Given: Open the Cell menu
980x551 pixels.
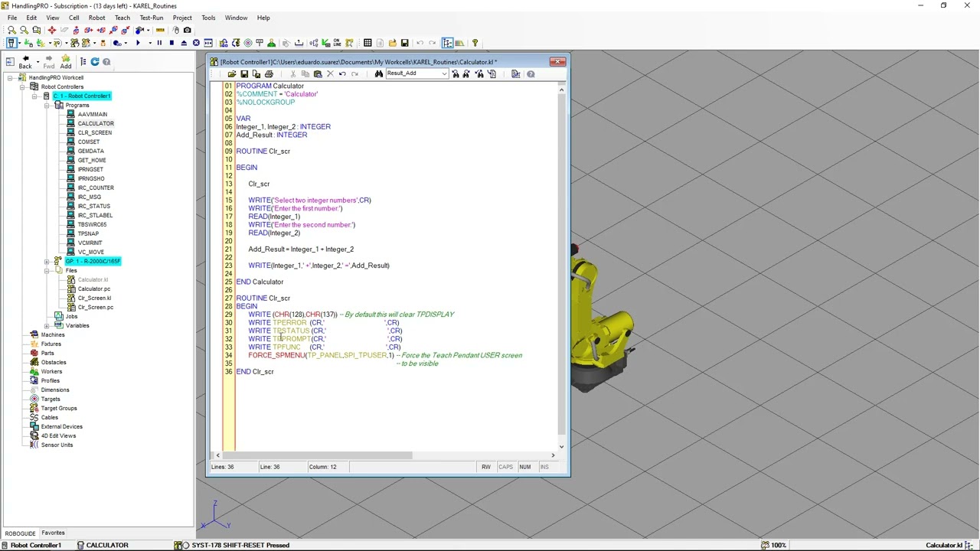Looking at the screenshot, I should [x=74, y=18].
